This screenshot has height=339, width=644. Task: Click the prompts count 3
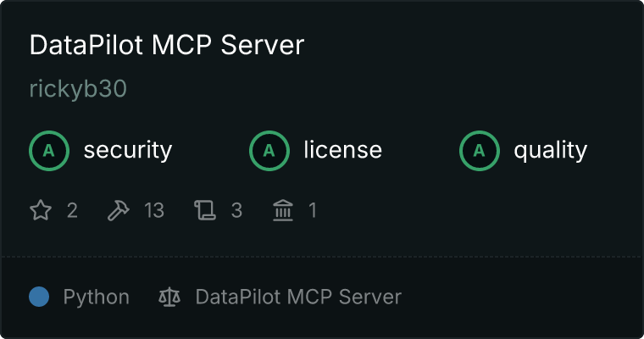click(x=236, y=210)
